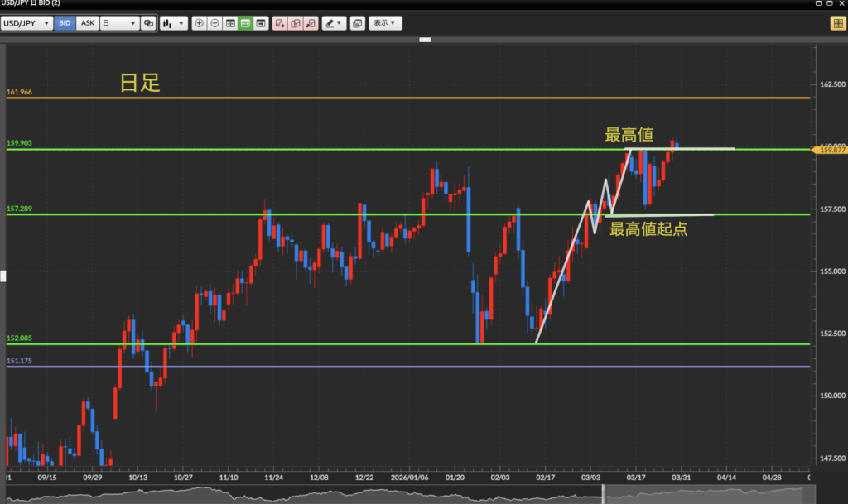Zoom in with the plus magnifier
Image resolution: width=848 pixels, height=504 pixels.
click(199, 23)
